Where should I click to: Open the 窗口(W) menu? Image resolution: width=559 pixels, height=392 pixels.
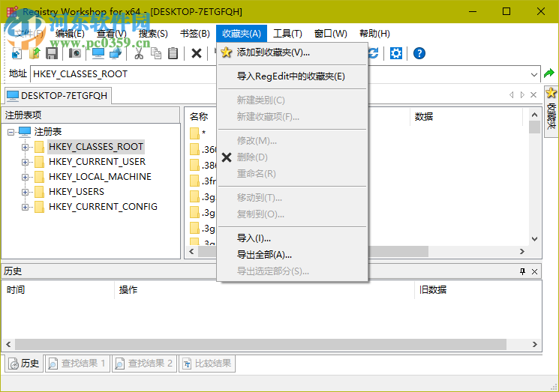pyautogui.click(x=330, y=34)
